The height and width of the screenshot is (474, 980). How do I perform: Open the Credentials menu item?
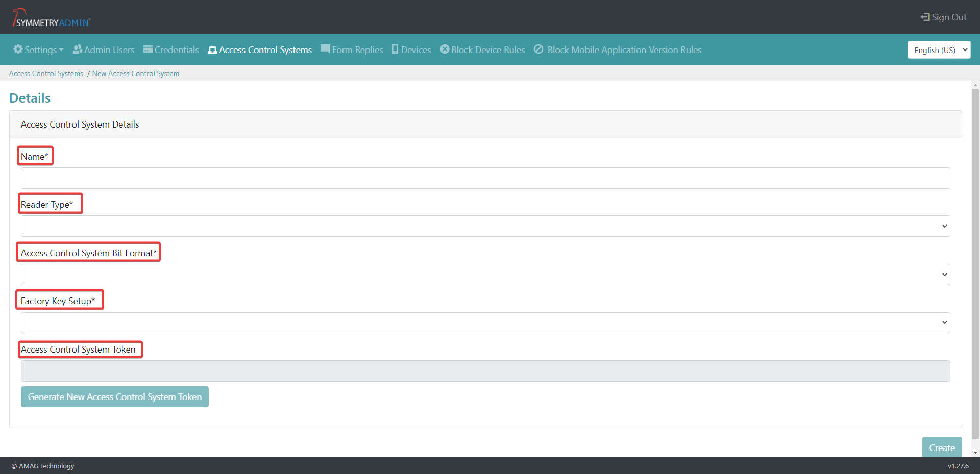coord(171,49)
